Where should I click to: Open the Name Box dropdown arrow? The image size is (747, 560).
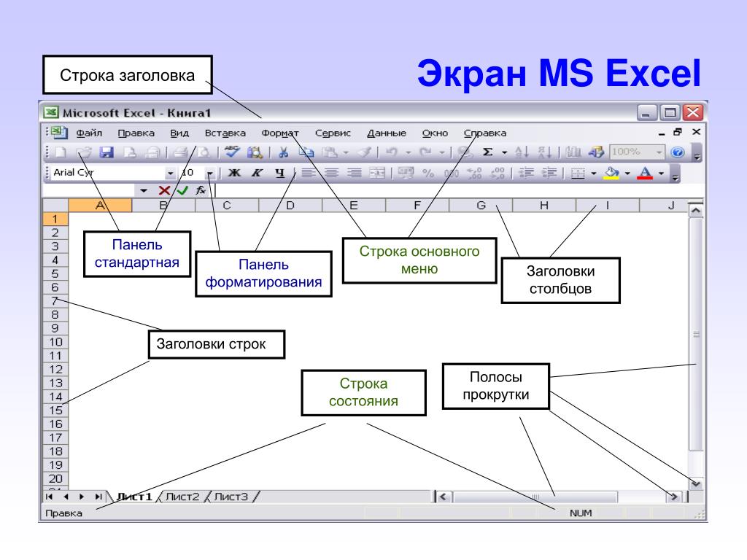click(x=144, y=191)
